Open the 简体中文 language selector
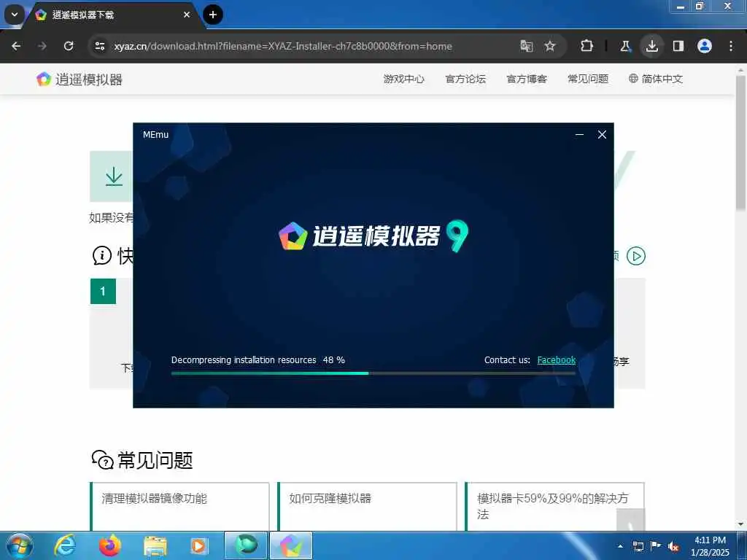747x560 pixels. 656,79
